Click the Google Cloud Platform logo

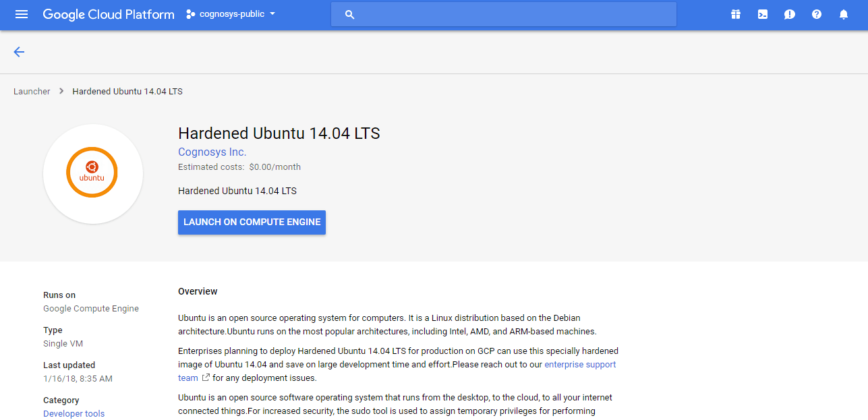[x=109, y=14]
